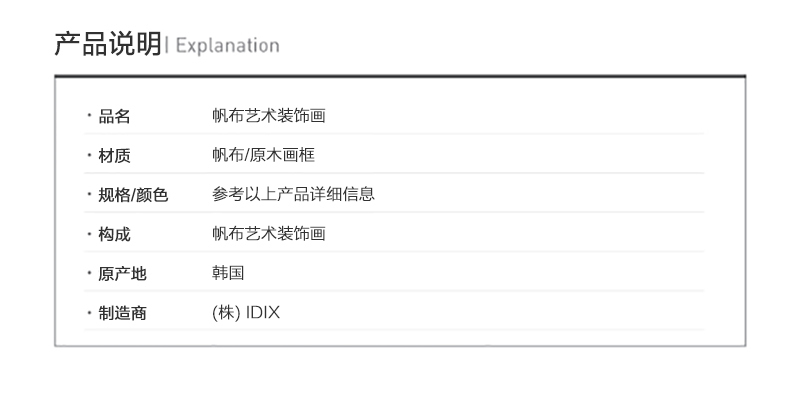Select the 制造商 label
The height and width of the screenshot is (412, 800).
tap(122, 313)
